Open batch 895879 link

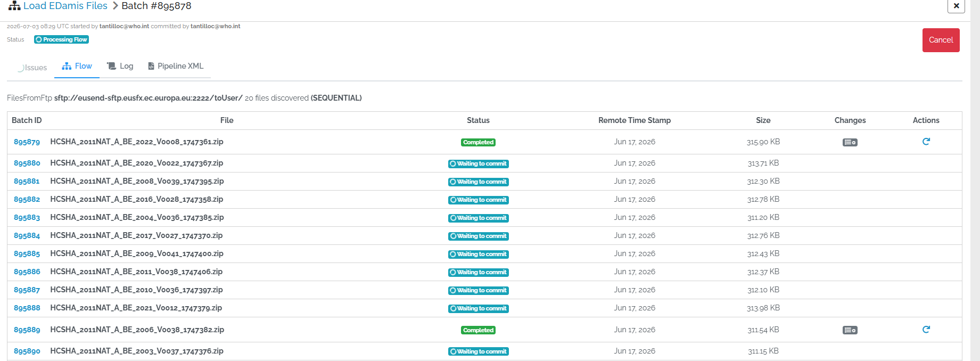click(27, 142)
